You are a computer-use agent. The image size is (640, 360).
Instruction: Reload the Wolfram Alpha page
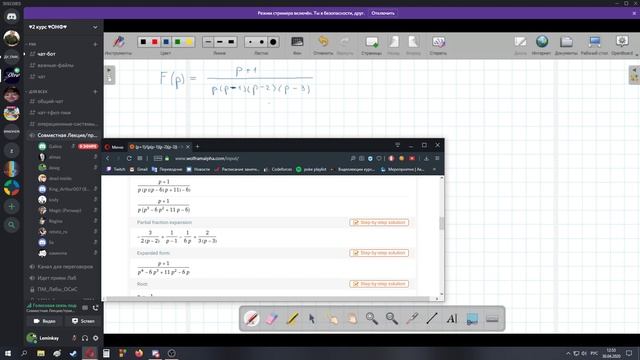(129, 158)
